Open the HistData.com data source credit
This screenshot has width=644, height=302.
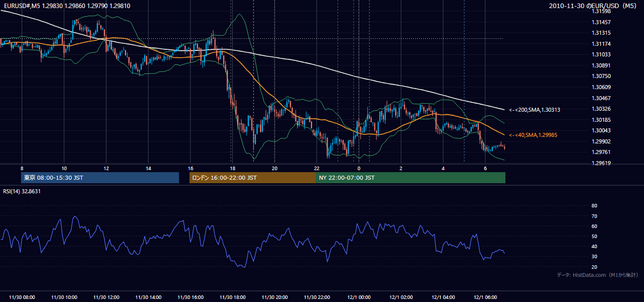click(x=597, y=275)
